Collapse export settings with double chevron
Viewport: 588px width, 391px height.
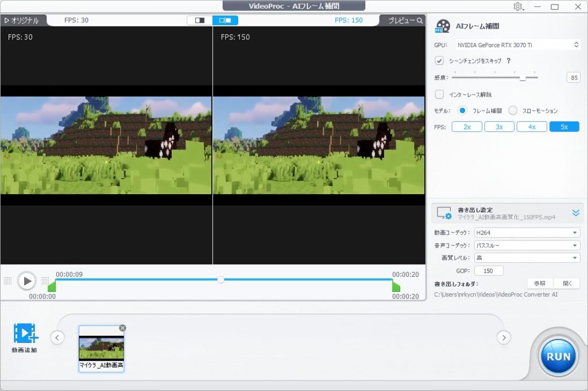coord(575,214)
